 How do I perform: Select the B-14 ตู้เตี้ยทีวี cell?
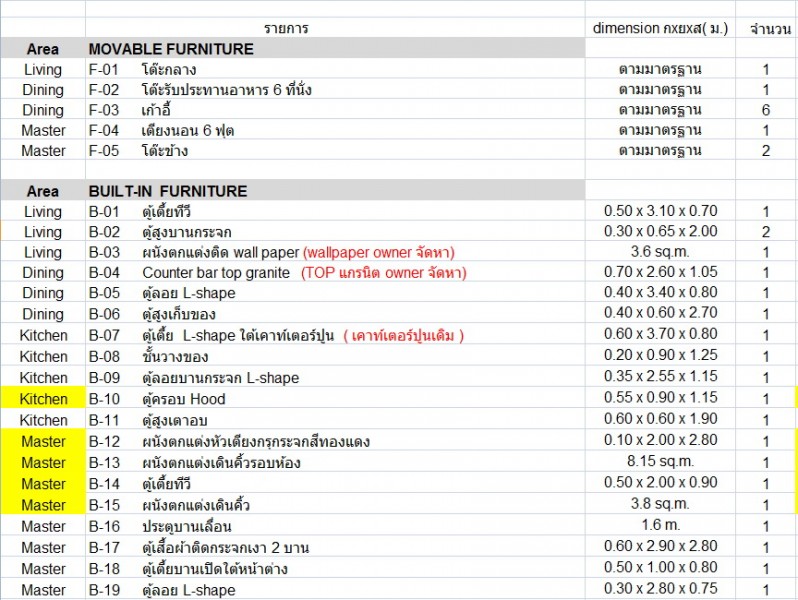[335, 483]
